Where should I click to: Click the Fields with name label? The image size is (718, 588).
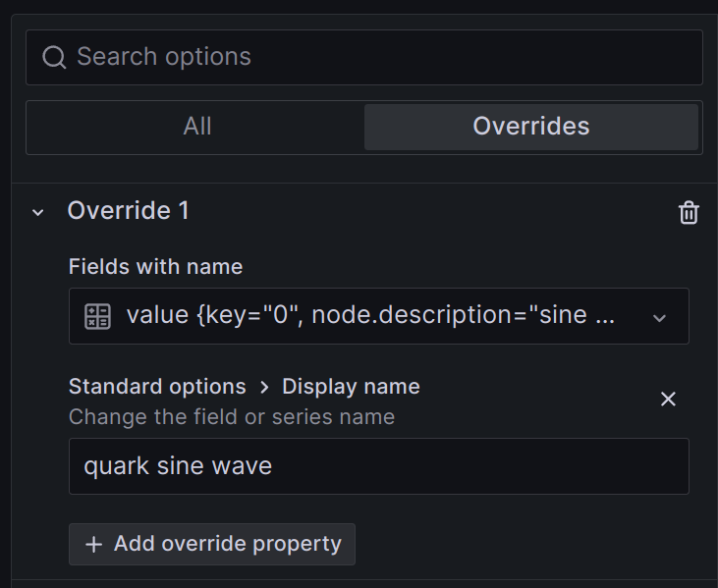[x=155, y=267]
